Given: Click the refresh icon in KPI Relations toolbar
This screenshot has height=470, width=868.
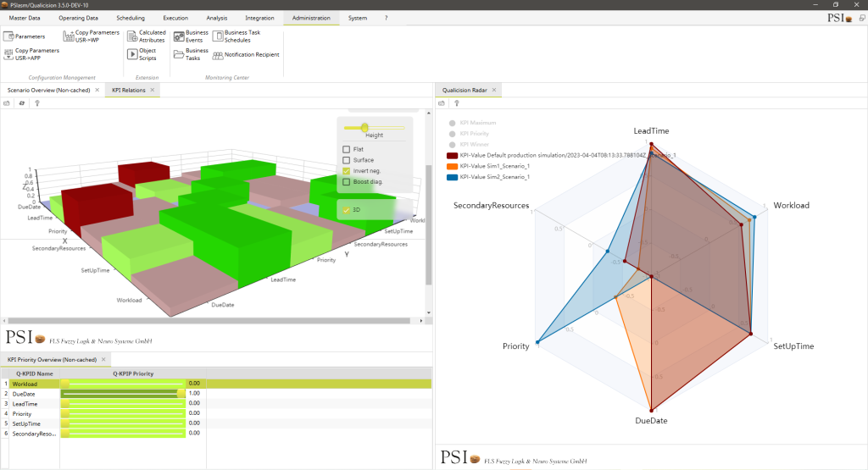Looking at the screenshot, I should pyautogui.click(x=22, y=103).
